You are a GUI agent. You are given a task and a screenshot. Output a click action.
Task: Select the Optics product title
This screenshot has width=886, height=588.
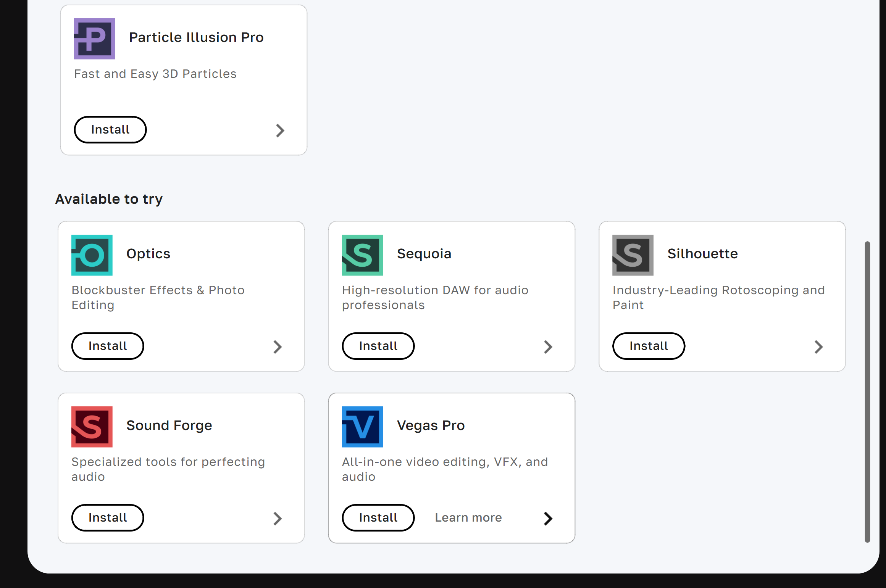point(148,254)
